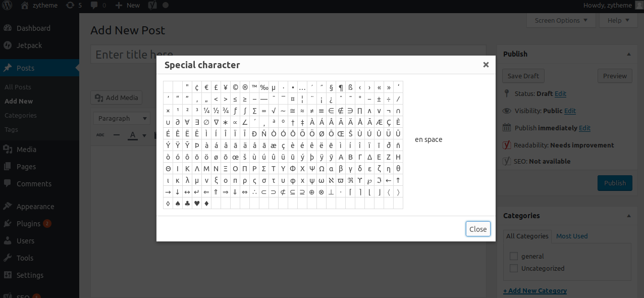Dismiss dialog with the X icon
The height and width of the screenshot is (298, 644).
[486, 65]
